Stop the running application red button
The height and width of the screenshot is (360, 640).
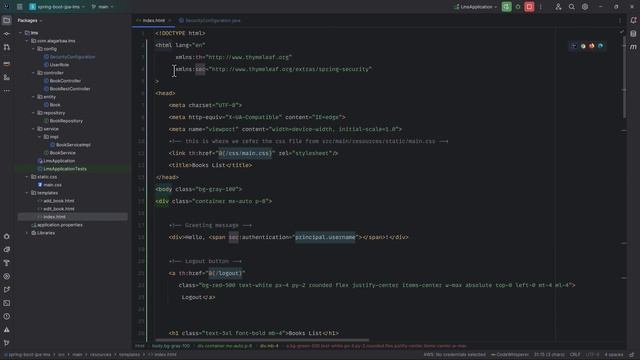(x=529, y=7)
